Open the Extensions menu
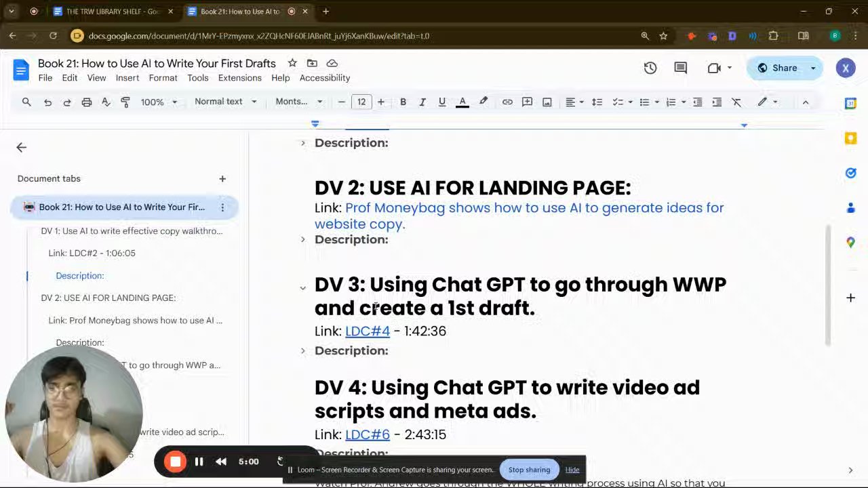This screenshot has height=488, width=868. 239,78
